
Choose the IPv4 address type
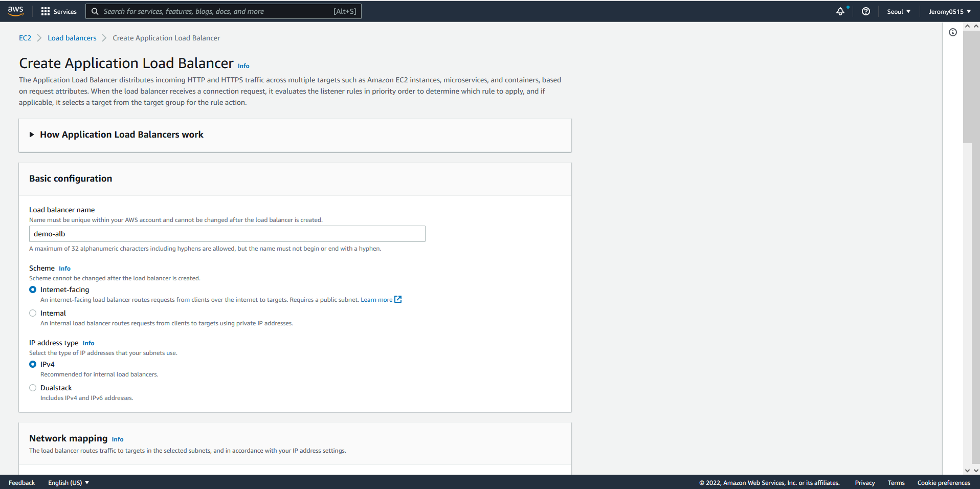point(33,364)
